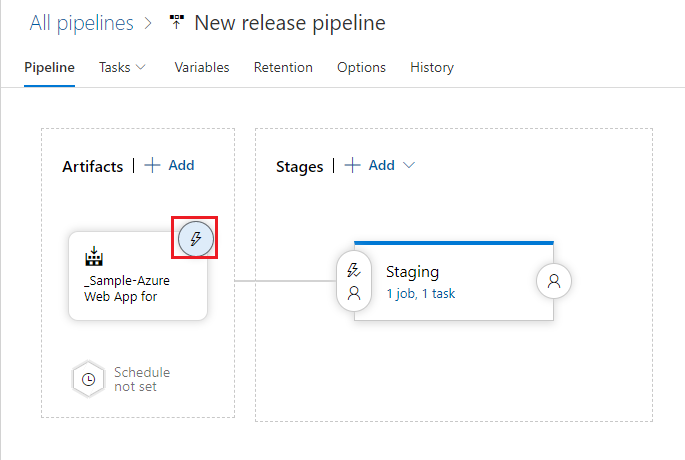Click 'Schedule not set' text
This screenshot has width=685, height=460.
tap(141, 379)
